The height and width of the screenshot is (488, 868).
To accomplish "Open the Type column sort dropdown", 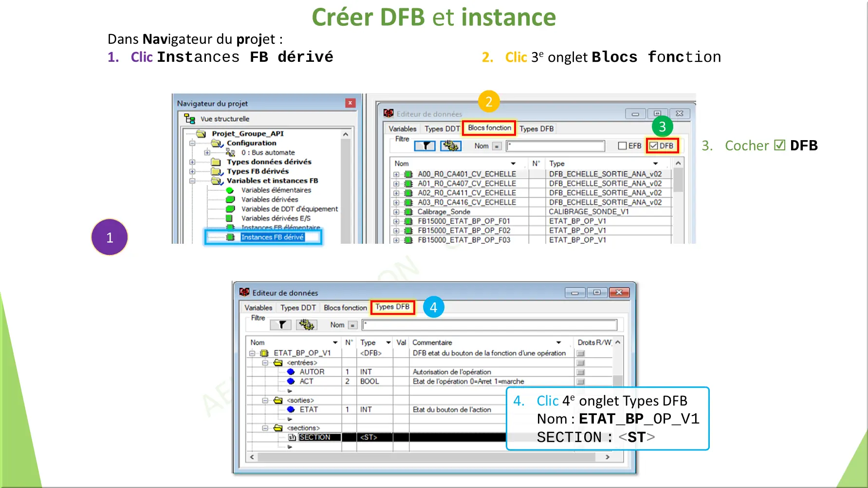I will (x=655, y=163).
